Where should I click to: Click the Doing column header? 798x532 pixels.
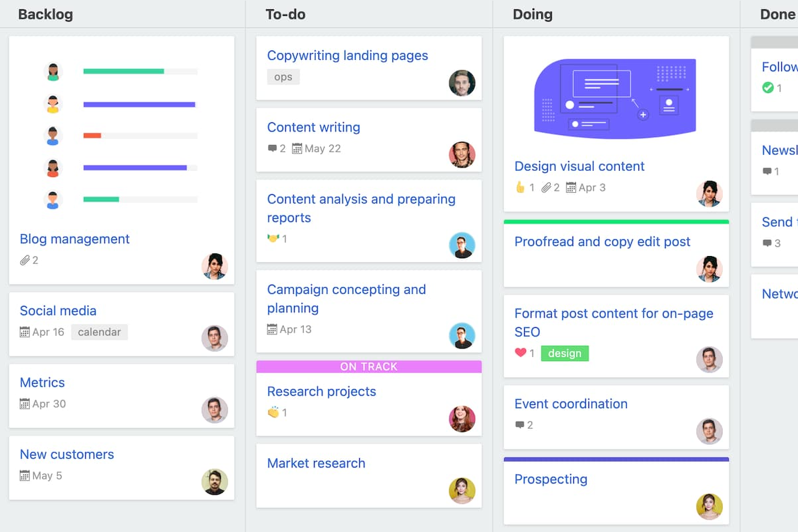[533, 15]
